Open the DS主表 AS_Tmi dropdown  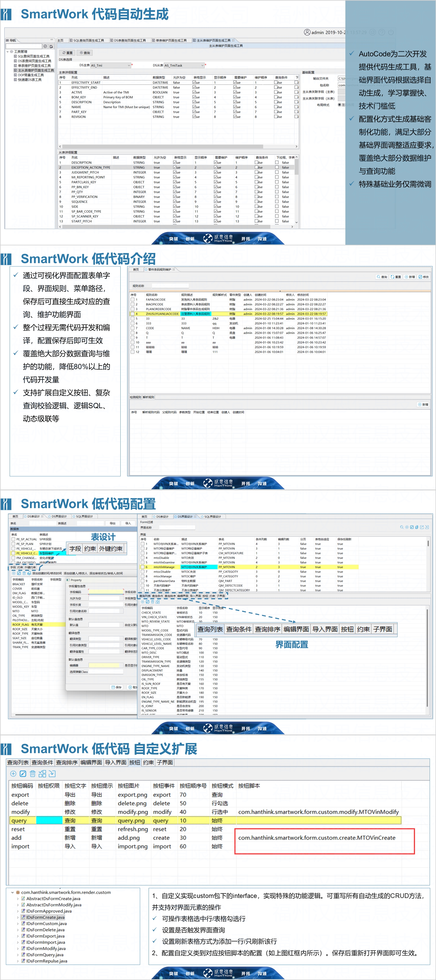click(129, 65)
